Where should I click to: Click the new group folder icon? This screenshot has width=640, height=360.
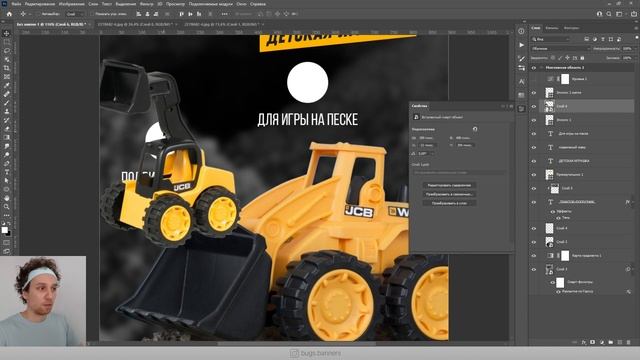pyautogui.click(x=611, y=342)
